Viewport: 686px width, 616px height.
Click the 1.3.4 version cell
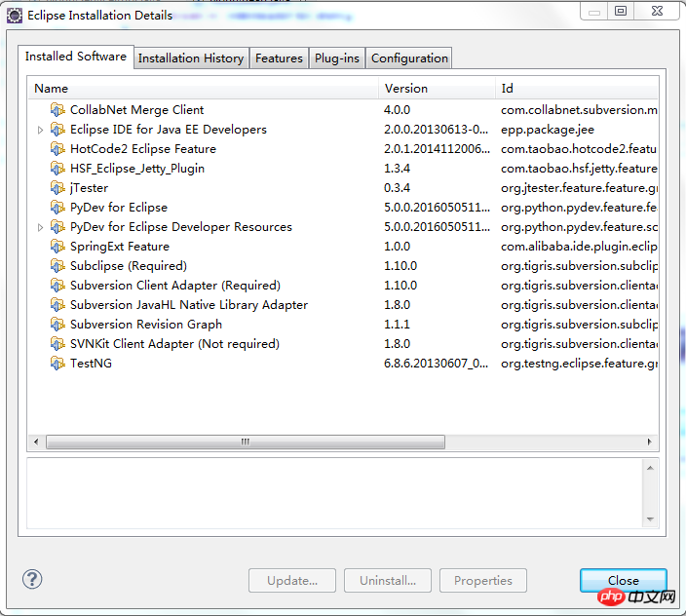398,169
